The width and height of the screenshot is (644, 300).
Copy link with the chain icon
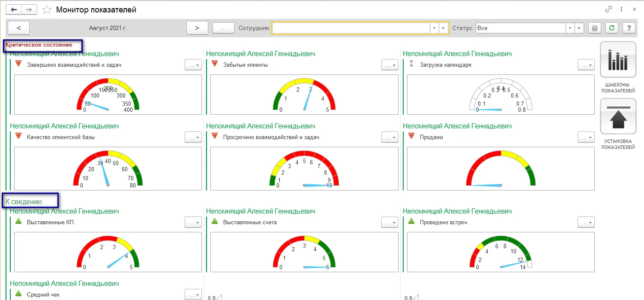point(608,9)
